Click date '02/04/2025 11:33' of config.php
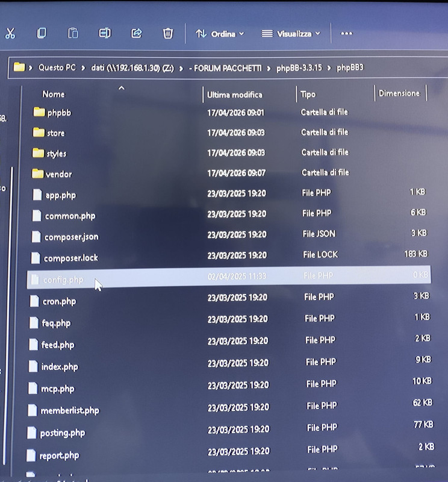The width and height of the screenshot is (448, 482). pos(237,277)
